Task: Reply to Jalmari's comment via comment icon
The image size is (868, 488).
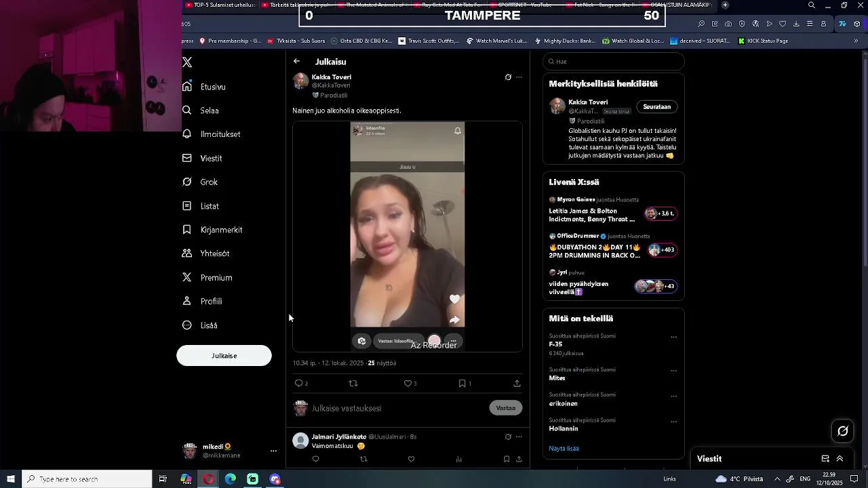Action: (x=315, y=460)
